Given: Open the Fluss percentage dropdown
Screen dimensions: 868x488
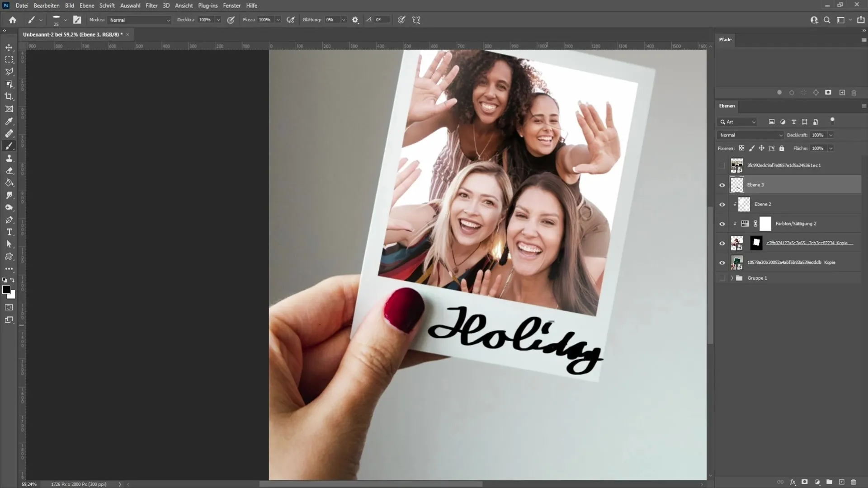Looking at the screenshot, I should tap(278, 20).
